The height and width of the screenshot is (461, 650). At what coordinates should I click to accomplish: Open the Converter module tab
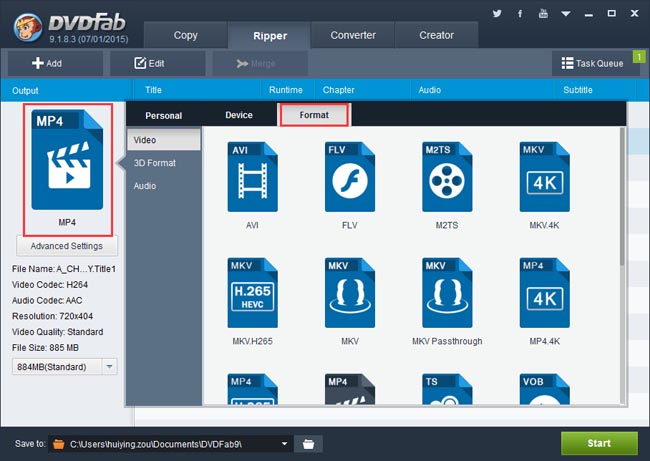[353, 35]
